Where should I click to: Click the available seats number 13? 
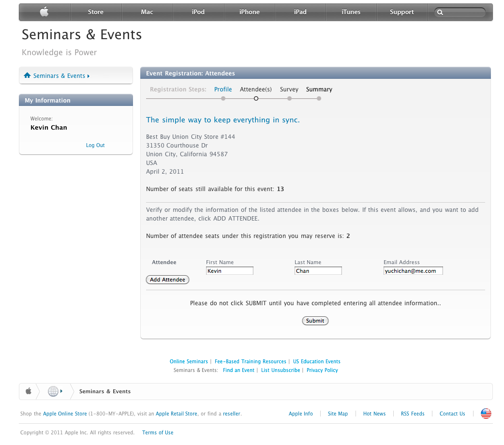(280, 189)
